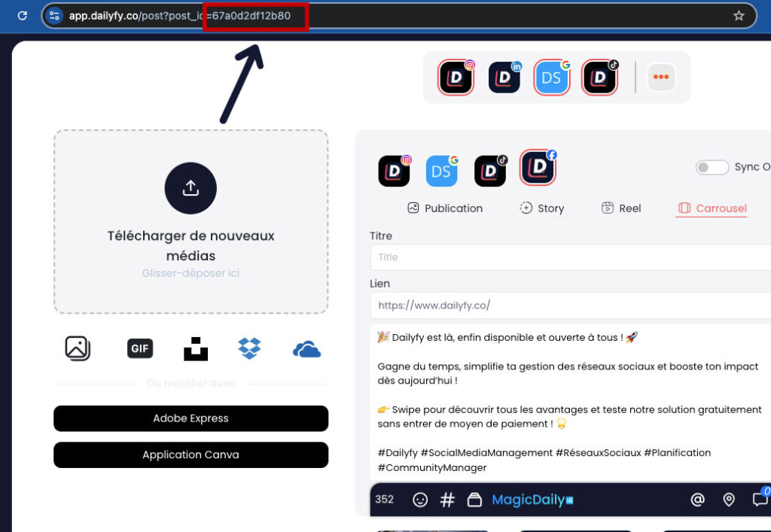Click the GIF search icon
771x532 pixels.
coord(140,348)
